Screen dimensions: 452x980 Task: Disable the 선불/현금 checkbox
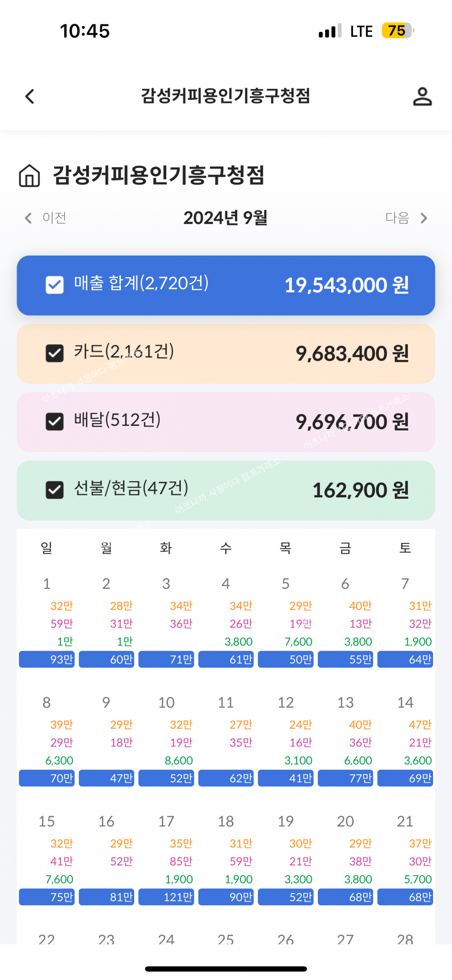(54, 490)
